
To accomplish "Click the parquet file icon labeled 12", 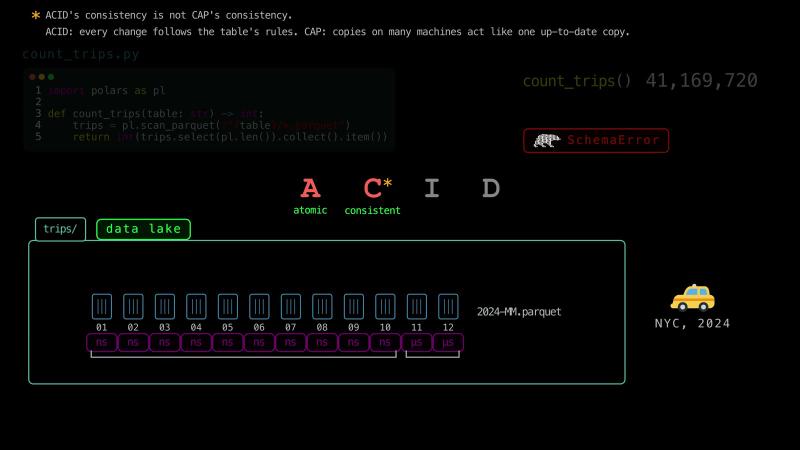I will [448, 307].
